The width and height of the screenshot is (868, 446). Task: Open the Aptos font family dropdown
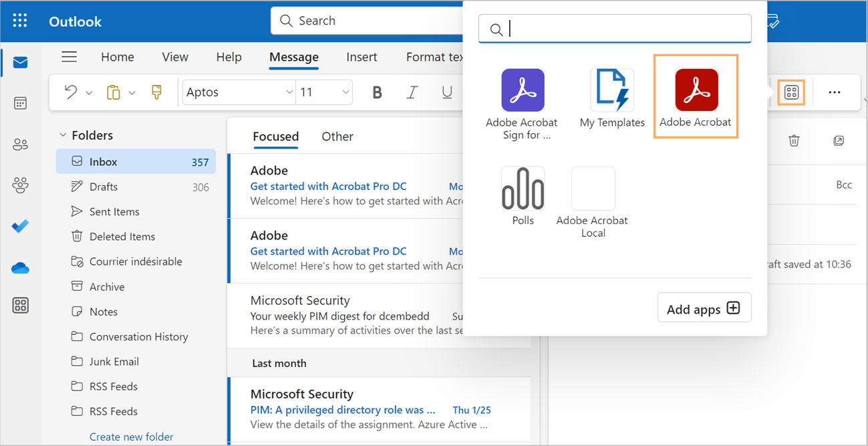point(287,92)
